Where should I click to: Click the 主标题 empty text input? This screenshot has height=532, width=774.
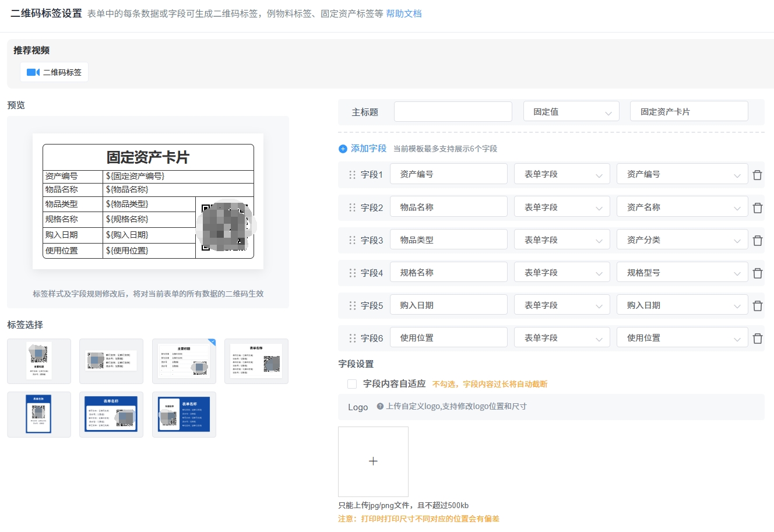click(x=453, y=112)
